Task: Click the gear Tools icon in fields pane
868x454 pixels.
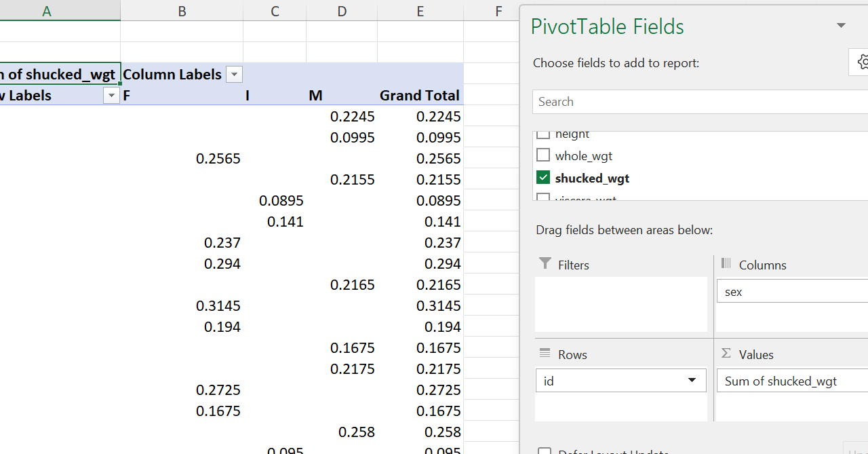Action: [x=861, y=62]
